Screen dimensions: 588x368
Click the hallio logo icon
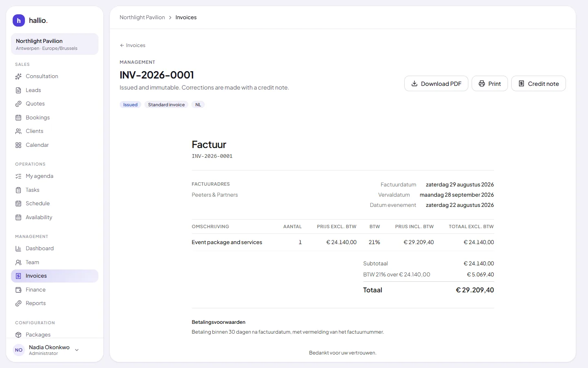(x=19, y=20)
